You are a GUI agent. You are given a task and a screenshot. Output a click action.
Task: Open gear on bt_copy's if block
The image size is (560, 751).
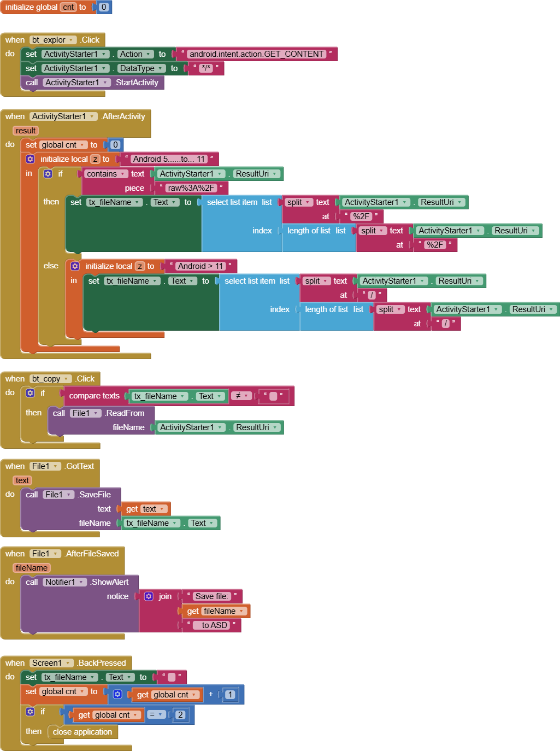point(31,393)
